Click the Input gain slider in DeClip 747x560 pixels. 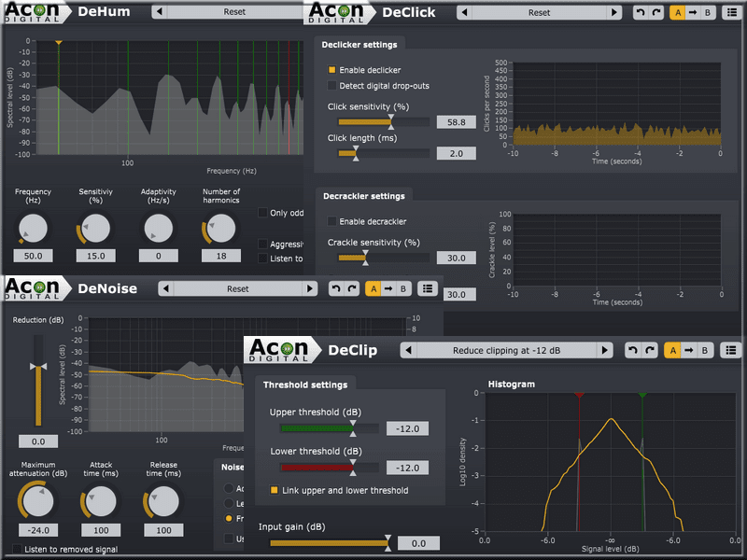(331, 543)
